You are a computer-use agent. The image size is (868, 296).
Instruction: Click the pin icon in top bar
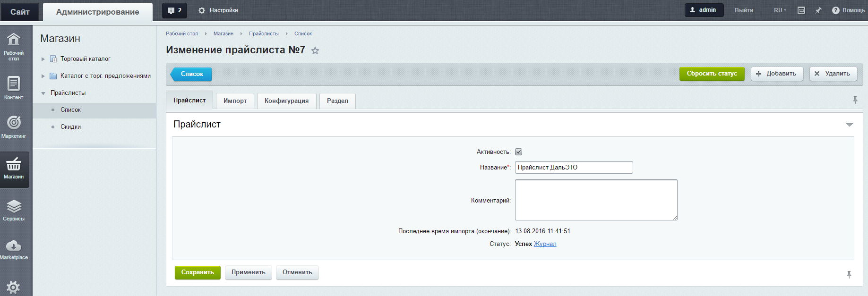(818, 10)
